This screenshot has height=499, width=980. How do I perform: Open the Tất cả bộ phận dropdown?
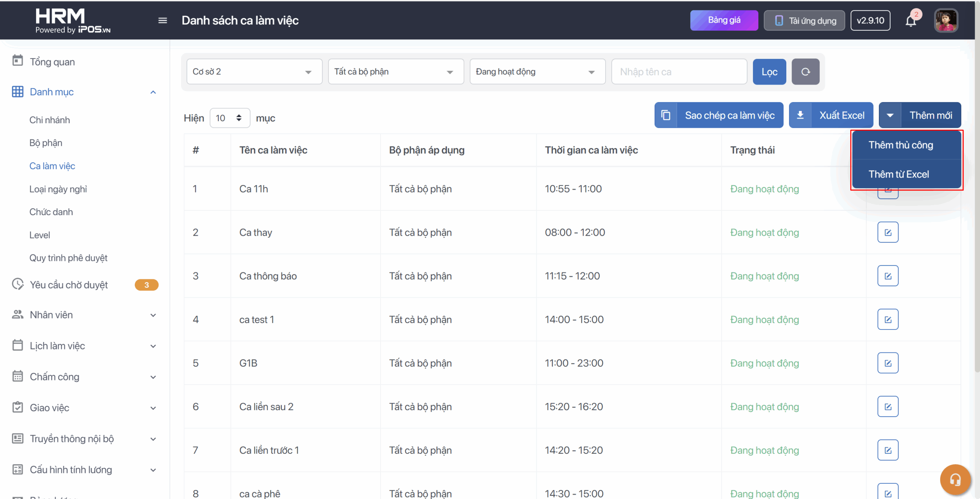click(x=396, y=72)
